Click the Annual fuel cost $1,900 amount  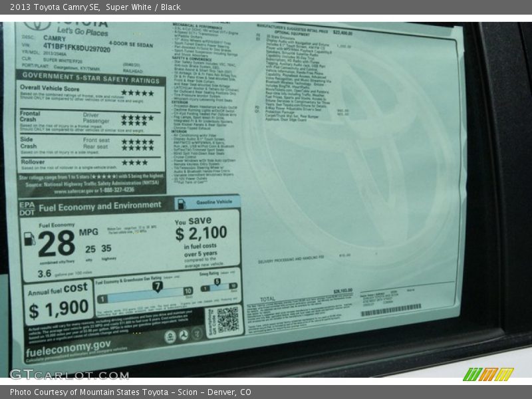click(x=59, y=309)
